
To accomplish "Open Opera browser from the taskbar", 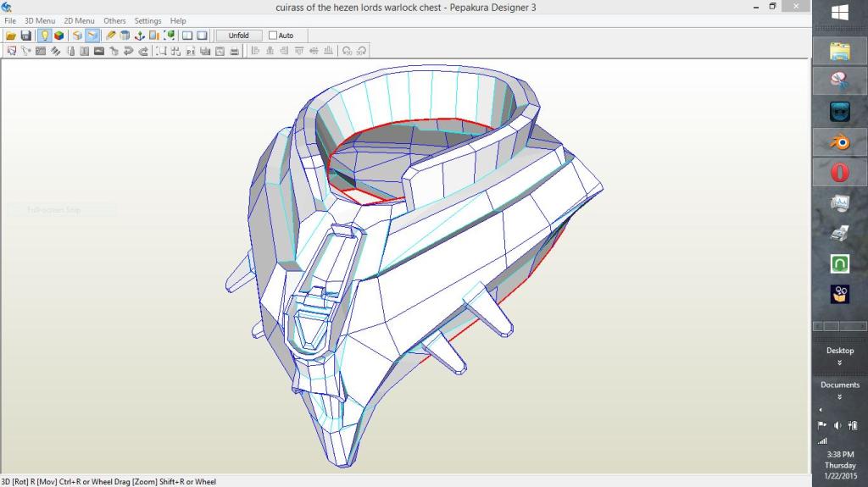I will pos(840,172).
